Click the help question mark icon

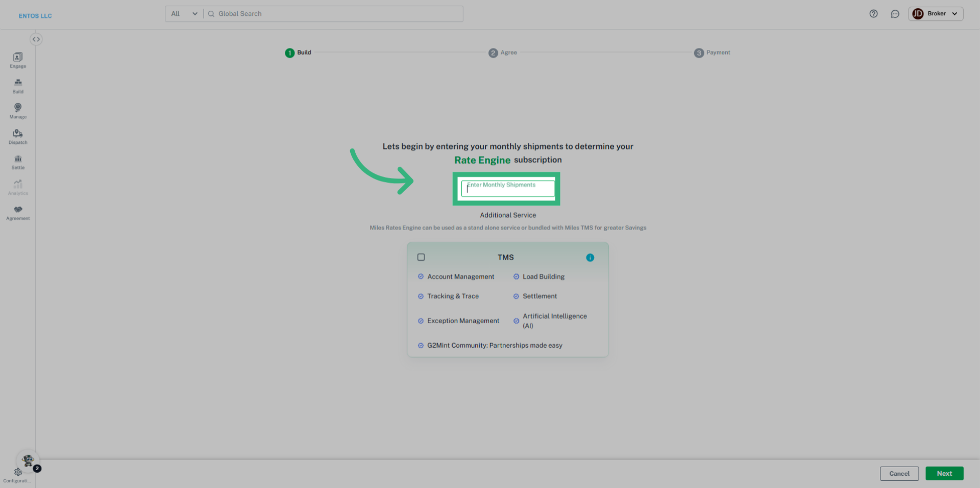point(873,14)
